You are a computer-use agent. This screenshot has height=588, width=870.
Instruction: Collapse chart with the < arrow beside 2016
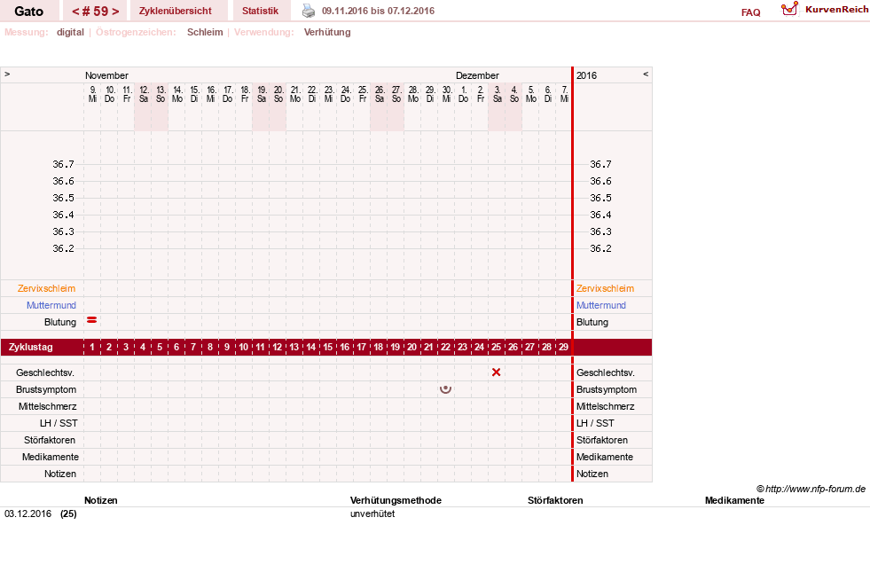tap(646, 74)
